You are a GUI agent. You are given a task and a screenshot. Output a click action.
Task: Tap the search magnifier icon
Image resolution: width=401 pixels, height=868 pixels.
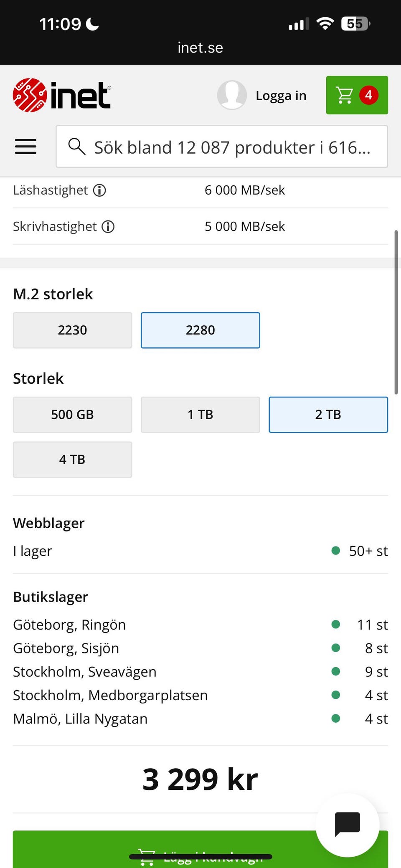pos(77,147)
